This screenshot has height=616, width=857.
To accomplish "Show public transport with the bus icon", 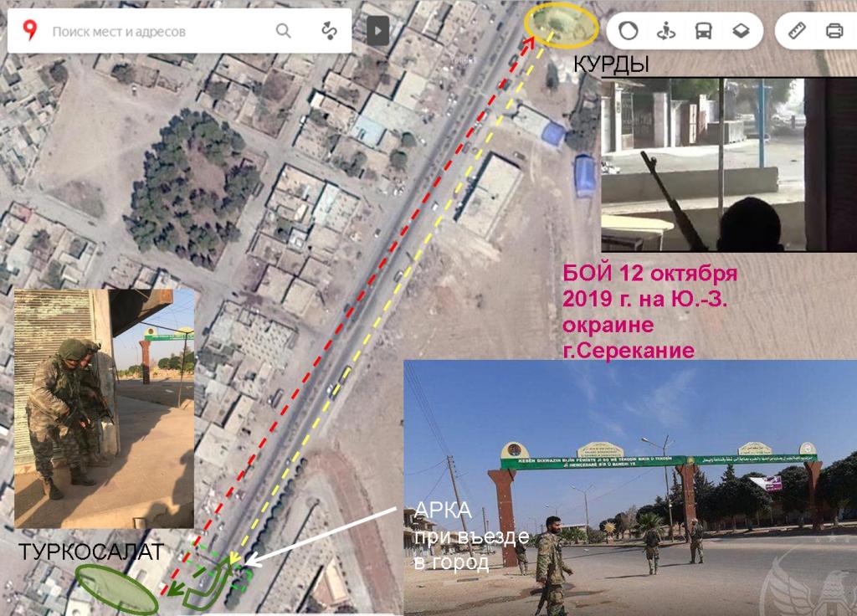I will click(x=703, y=32).
